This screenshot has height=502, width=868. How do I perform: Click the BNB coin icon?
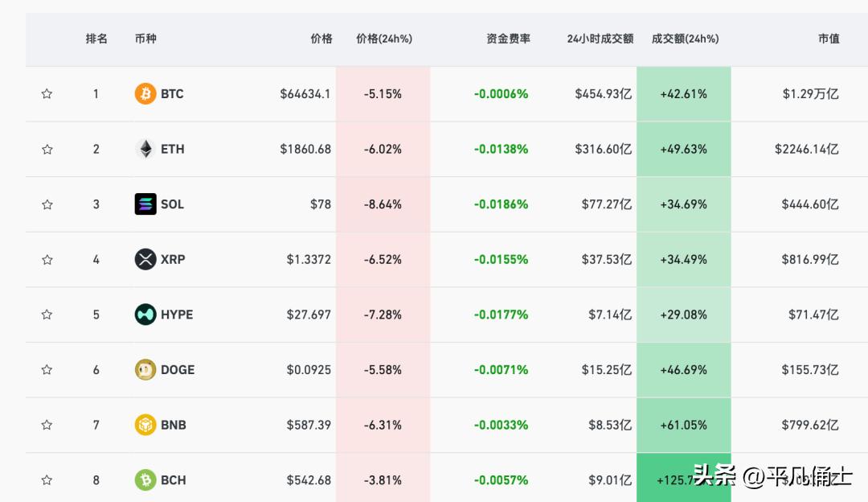(145, 425)
